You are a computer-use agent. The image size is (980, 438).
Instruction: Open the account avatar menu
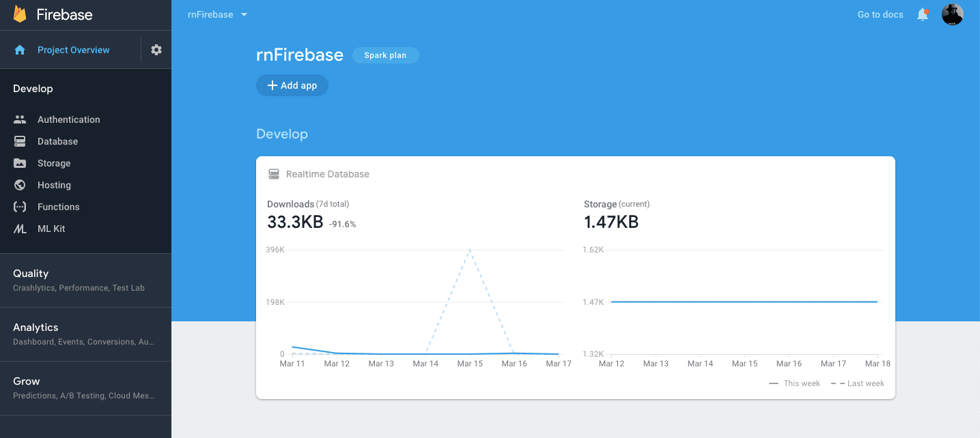coord(952,14)
